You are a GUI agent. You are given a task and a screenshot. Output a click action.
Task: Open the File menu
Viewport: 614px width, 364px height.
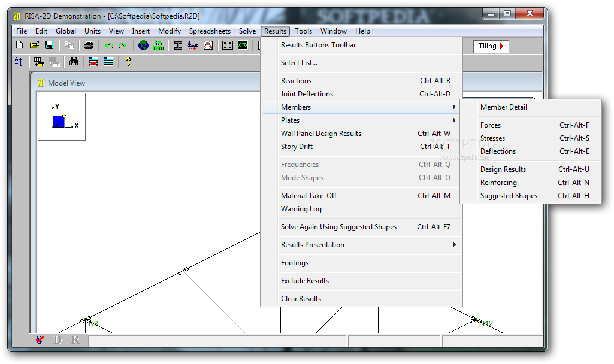point(22,31)
